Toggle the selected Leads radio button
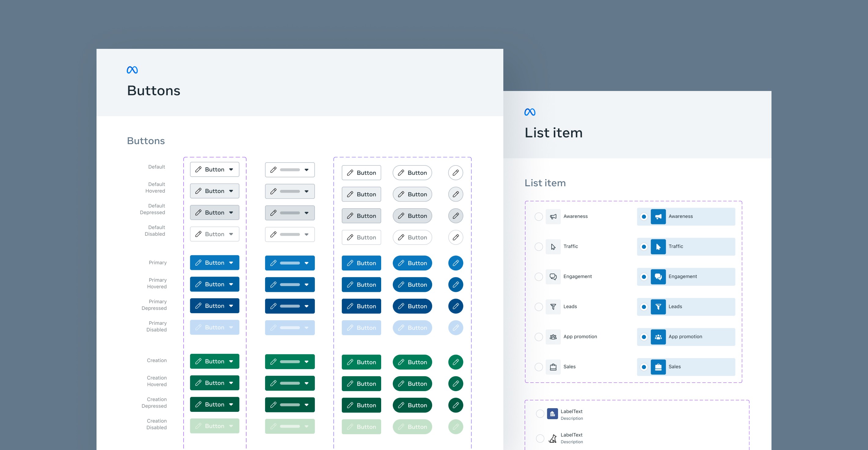This screenshot has height=450, width=868. click(644, 307)
